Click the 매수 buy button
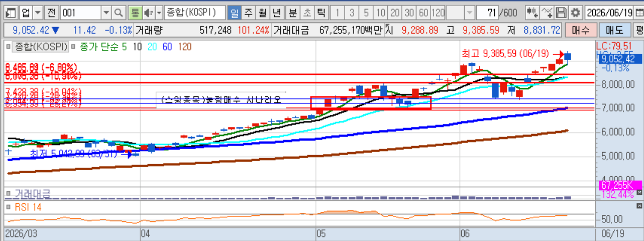 (x=580, y=30)
